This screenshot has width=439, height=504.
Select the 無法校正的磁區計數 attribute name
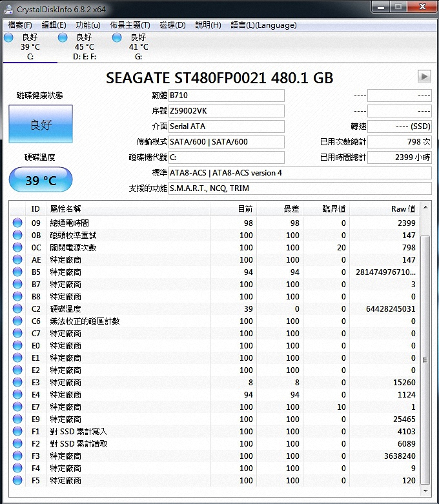click(x=85, y=321)
